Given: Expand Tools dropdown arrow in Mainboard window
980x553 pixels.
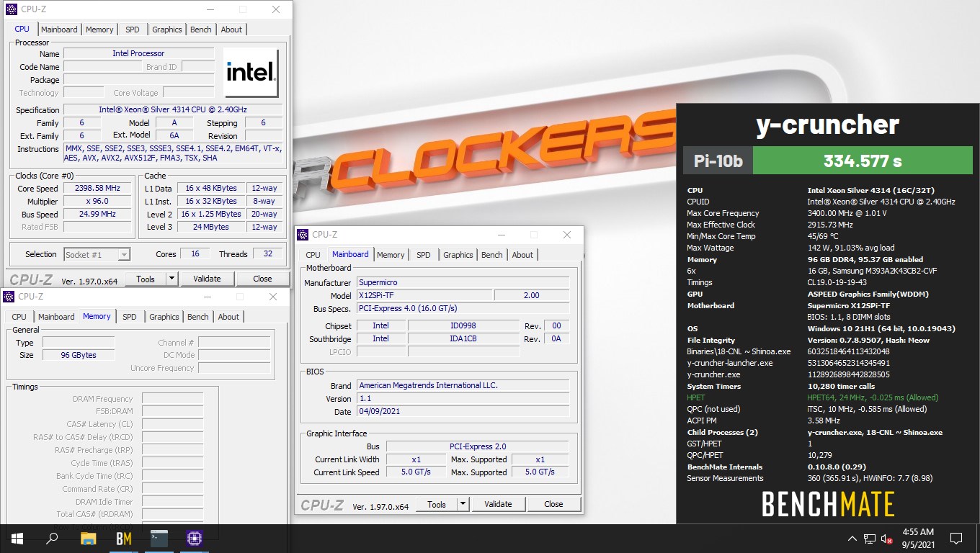Looking at the screenshot, I should tap(463, 504).
